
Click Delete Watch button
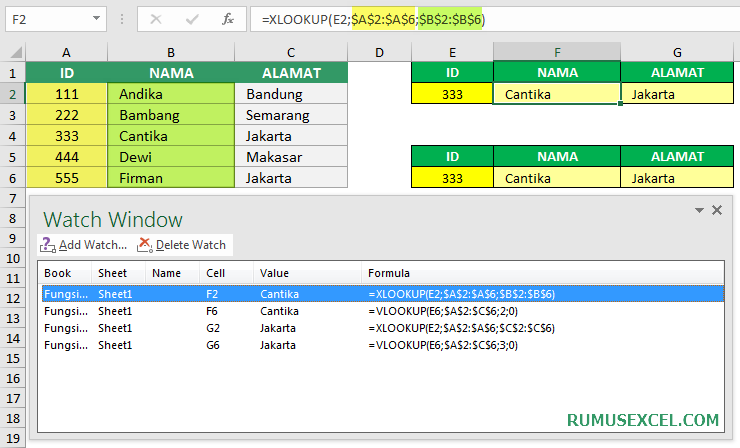(182, 245)
